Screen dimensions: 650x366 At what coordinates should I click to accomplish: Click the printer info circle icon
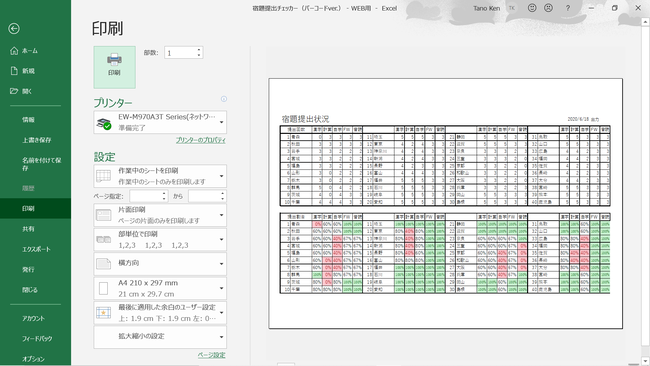[224, 99]
